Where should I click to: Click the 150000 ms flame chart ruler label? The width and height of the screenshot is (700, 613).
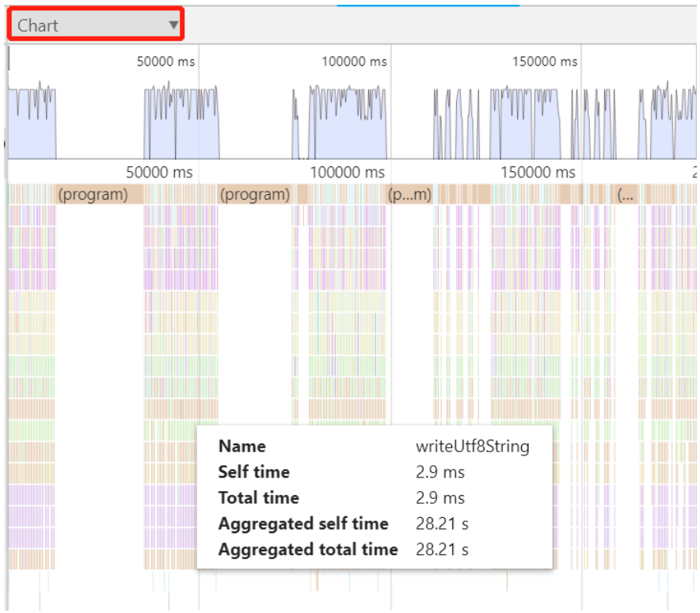(538, 173)
